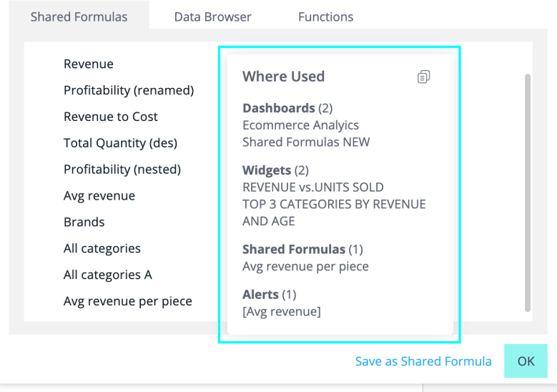This screenshot has width=557, height=392.
Task: Select Profitability (renamed) formula
Action: coord(129,90)
